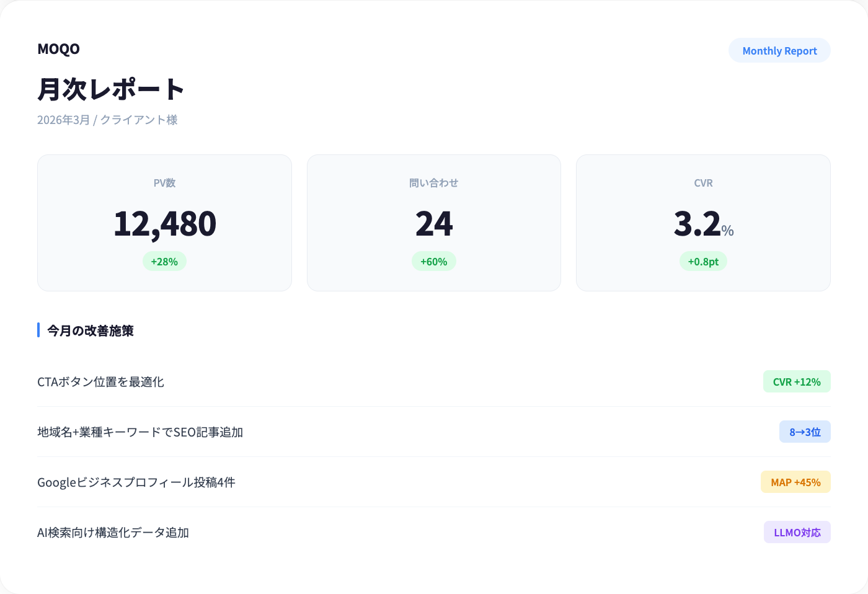This screenshot has height=594, width=868.
Task: Click the +0.8pt change badge
Action: pos(703,262)
